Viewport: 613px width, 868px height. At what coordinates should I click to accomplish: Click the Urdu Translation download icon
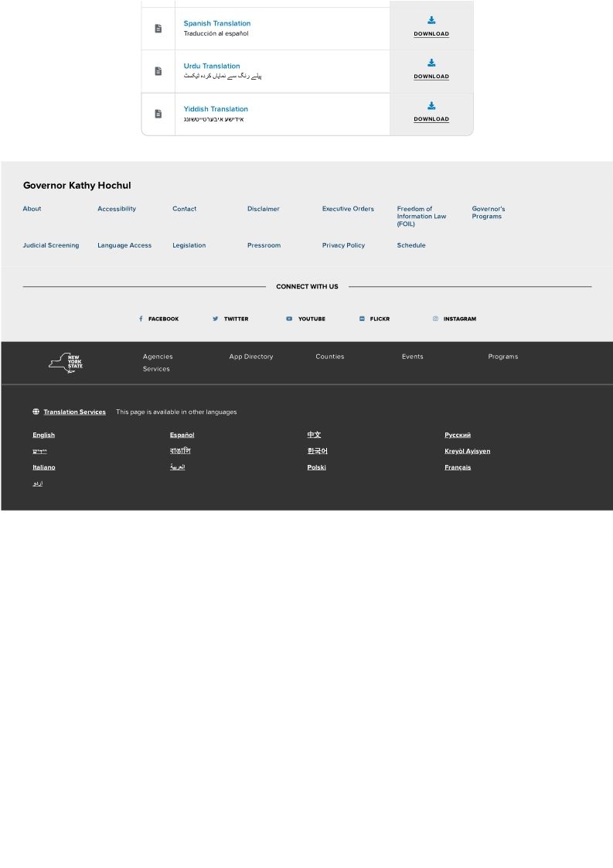[x=431, y=63]
